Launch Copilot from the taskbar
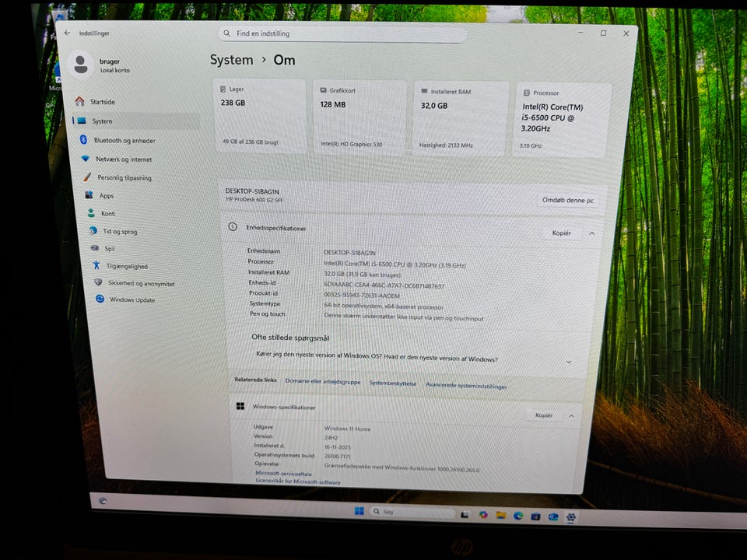 [483, 515]
